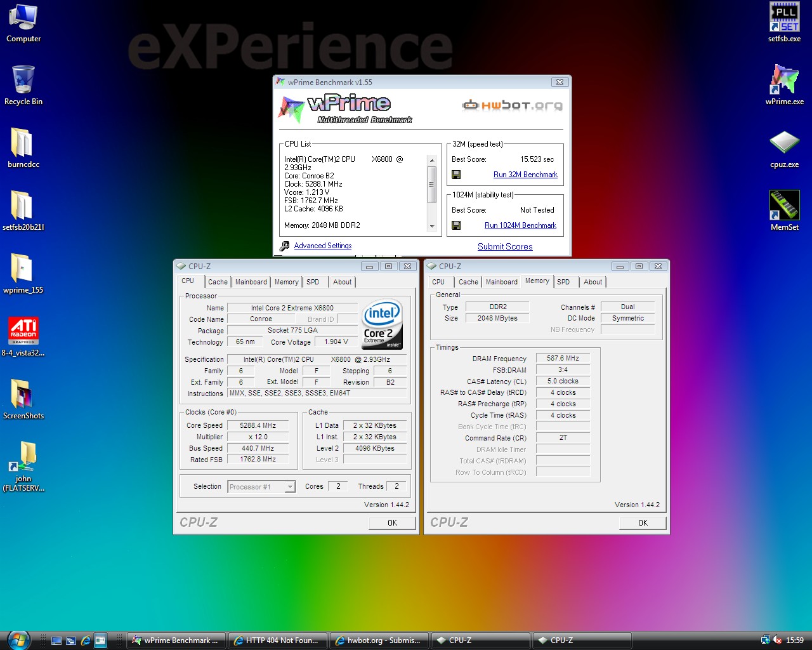
Task: Click the Intel Core 2 Extreme logo
Action: coord(382,324)
